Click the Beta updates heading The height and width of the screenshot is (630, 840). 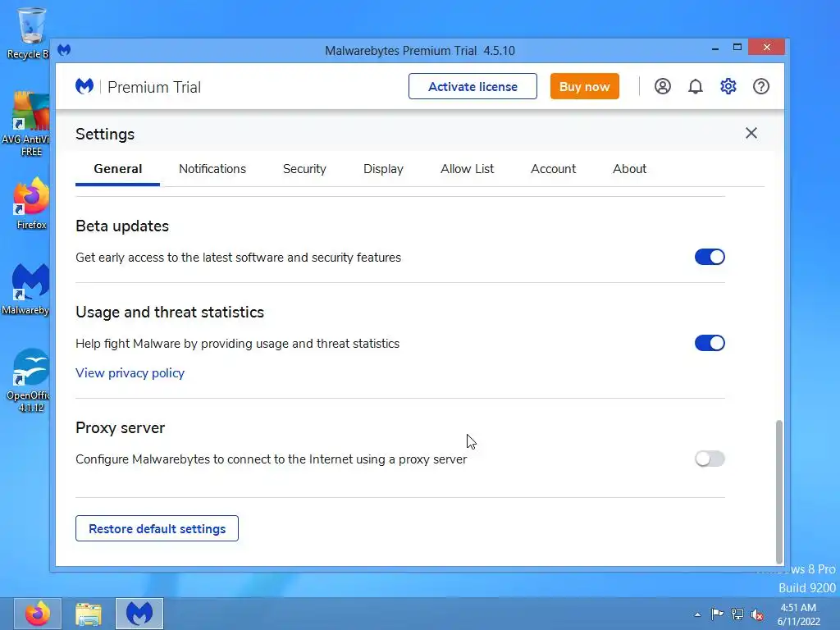click(122, 226)
